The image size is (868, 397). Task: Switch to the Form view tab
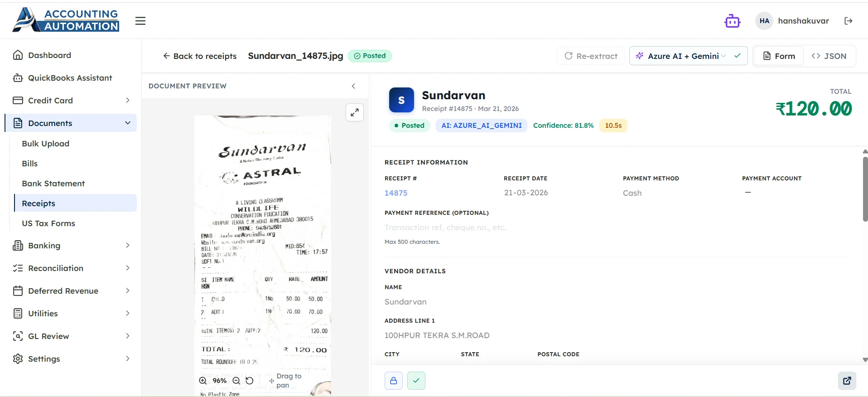tap(779, 56)
